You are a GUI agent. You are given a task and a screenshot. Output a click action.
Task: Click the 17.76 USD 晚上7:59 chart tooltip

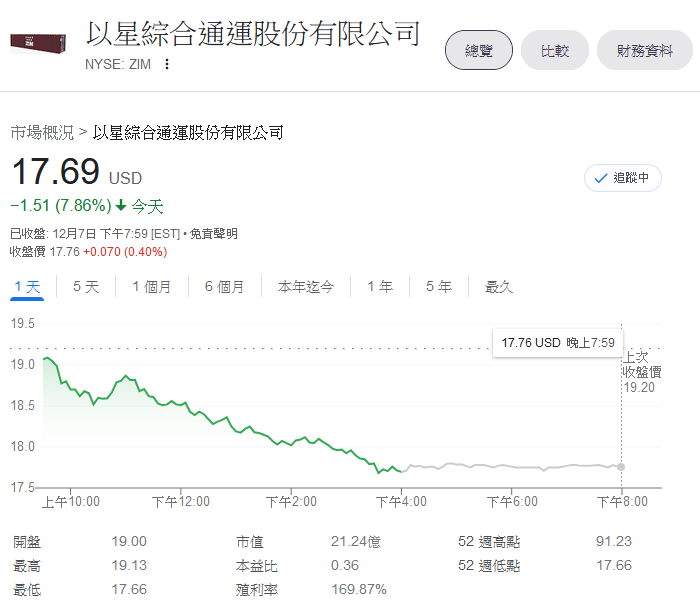click(558, 343)
